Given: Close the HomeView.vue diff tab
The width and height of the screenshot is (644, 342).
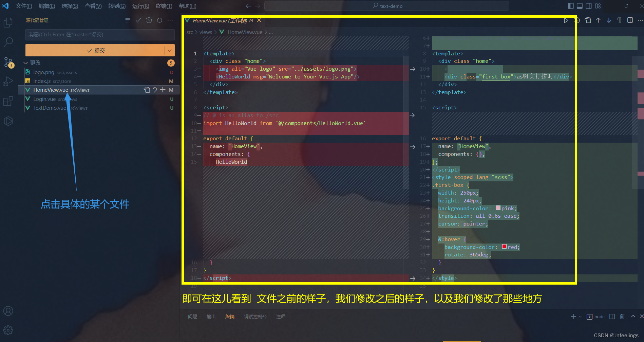Looking at the screenshot, I should tap(259, 20).
